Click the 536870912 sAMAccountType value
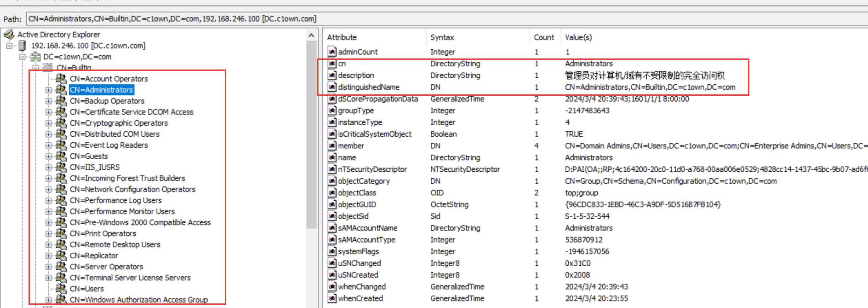Screen dimensions: 868x308 click(x=584, y=239)
